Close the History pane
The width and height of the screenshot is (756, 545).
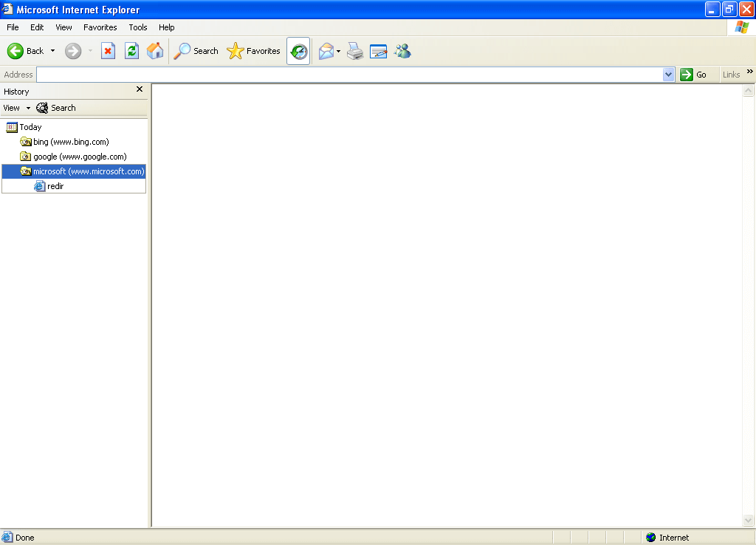point(140,89)
